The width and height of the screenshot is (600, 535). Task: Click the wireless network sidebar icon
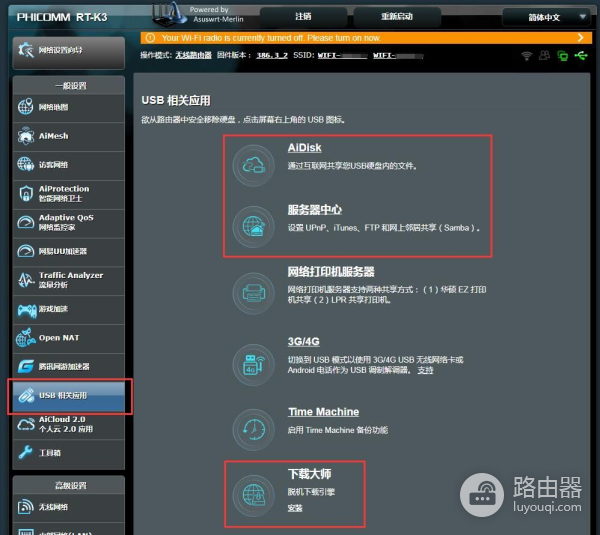click(x=26, y=506)
